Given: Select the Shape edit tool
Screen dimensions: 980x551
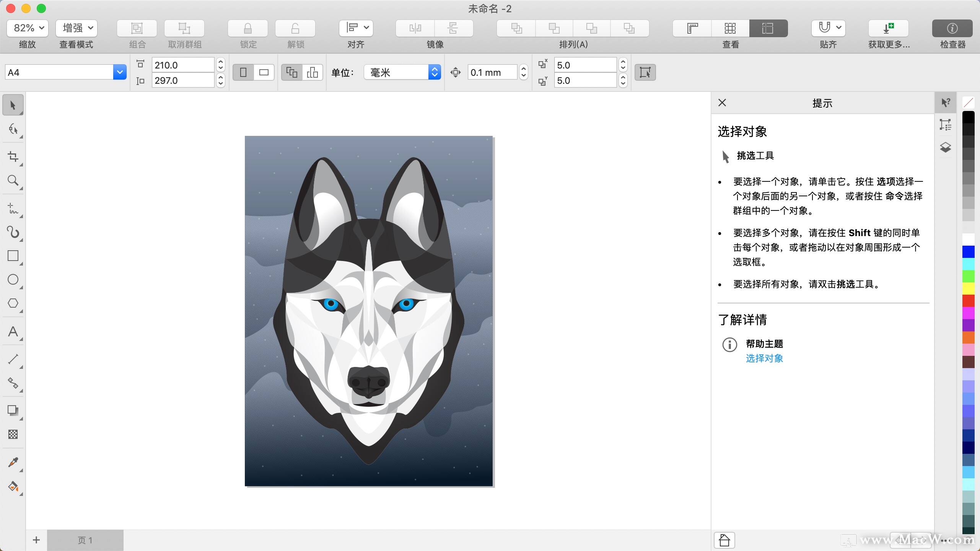Looking at the screenshot, I should [x=13, y=129].
